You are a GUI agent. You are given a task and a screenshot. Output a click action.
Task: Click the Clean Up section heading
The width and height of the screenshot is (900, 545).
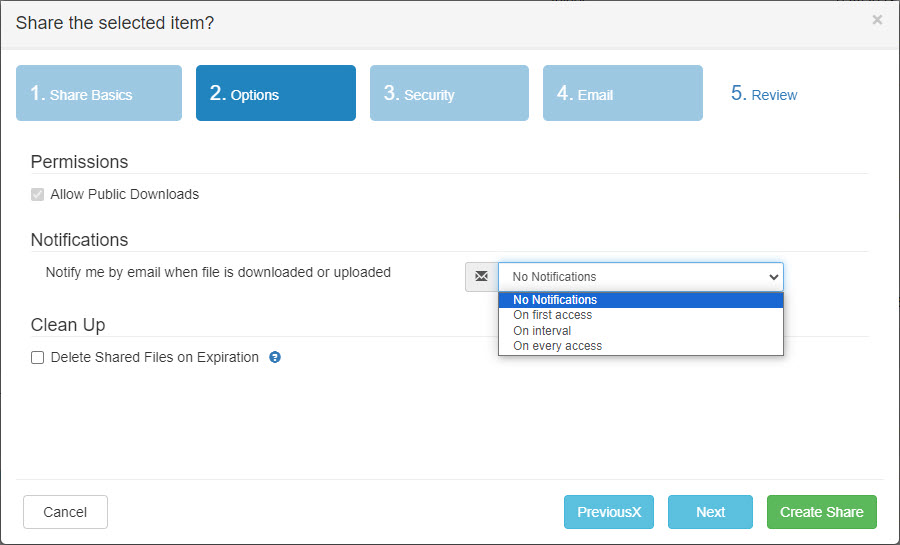[x=68, y=325]
